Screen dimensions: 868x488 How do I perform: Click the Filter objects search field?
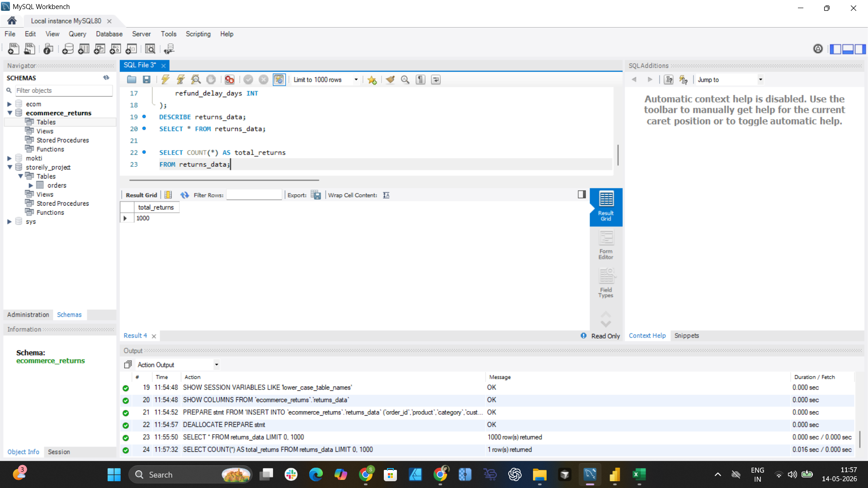click(64, 90)
